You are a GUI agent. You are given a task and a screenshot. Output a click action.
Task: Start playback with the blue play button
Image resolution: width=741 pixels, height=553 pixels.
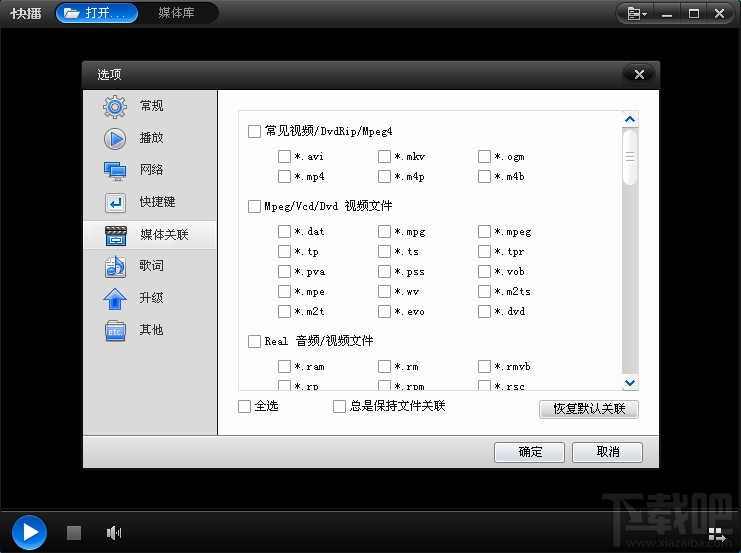[29, 532]
